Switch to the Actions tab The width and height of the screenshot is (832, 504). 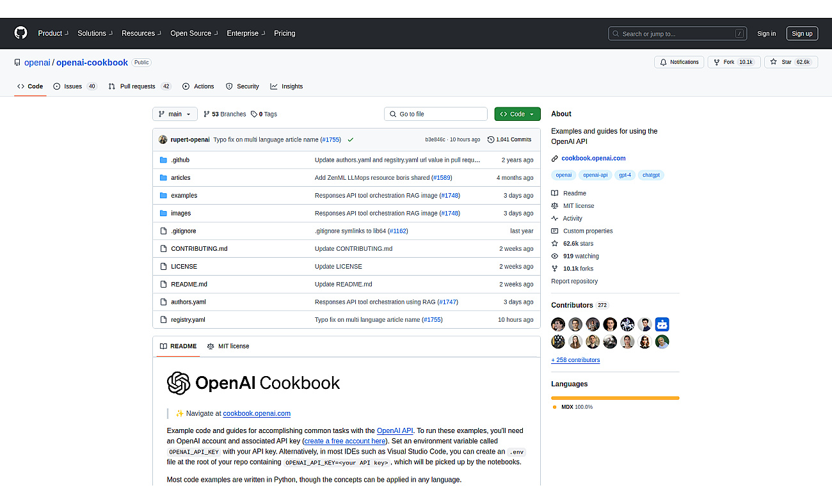(x=198, y=86)
